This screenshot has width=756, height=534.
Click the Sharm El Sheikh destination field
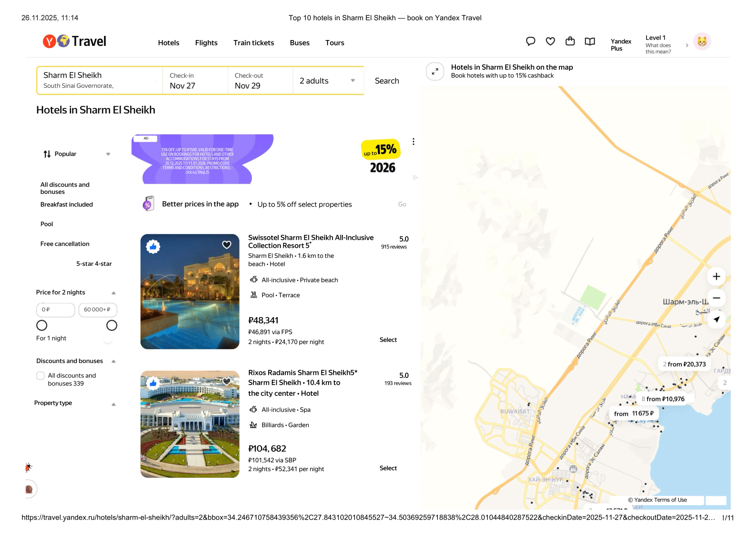pyautogui.click(x=99, y=81)
